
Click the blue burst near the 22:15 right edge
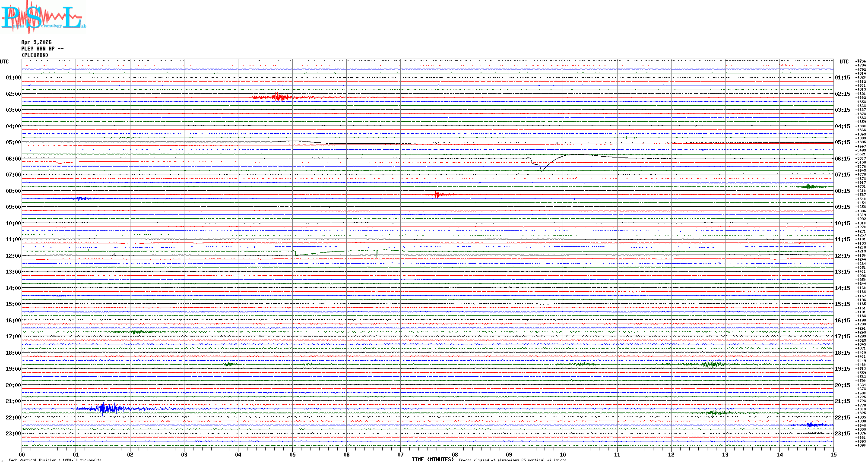coord(811,425)
